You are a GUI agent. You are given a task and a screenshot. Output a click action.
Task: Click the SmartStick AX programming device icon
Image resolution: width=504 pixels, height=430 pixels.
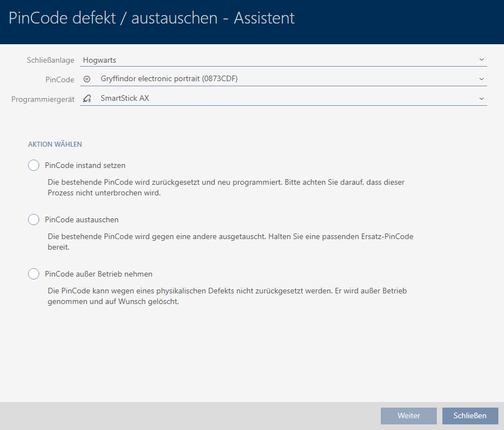click(86, 99)
